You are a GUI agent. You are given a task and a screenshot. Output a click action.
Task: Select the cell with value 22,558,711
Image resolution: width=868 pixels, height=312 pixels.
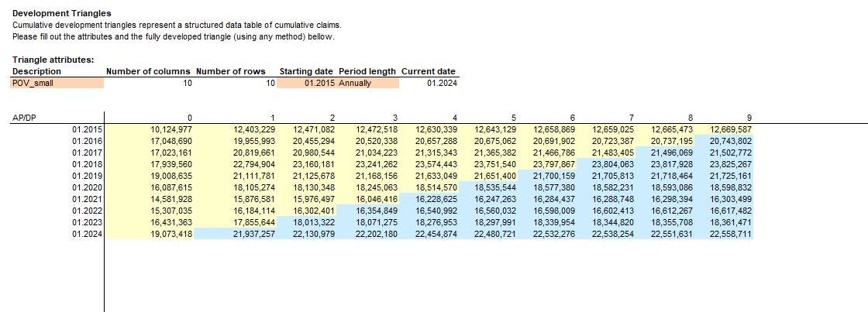tap(730, 234)
